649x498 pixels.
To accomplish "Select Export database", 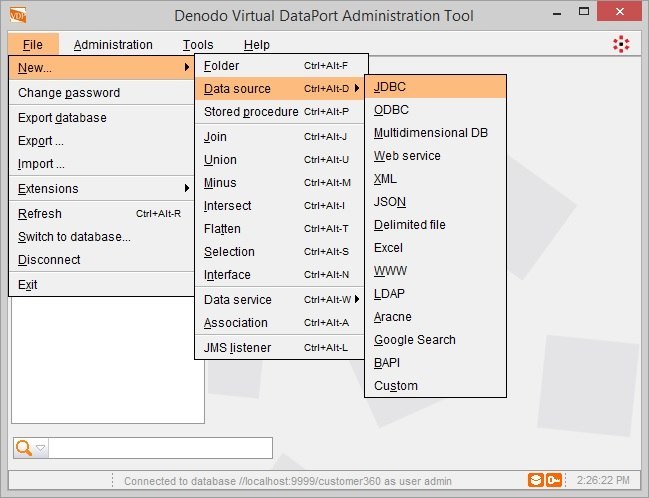I will tap(101, 118).
